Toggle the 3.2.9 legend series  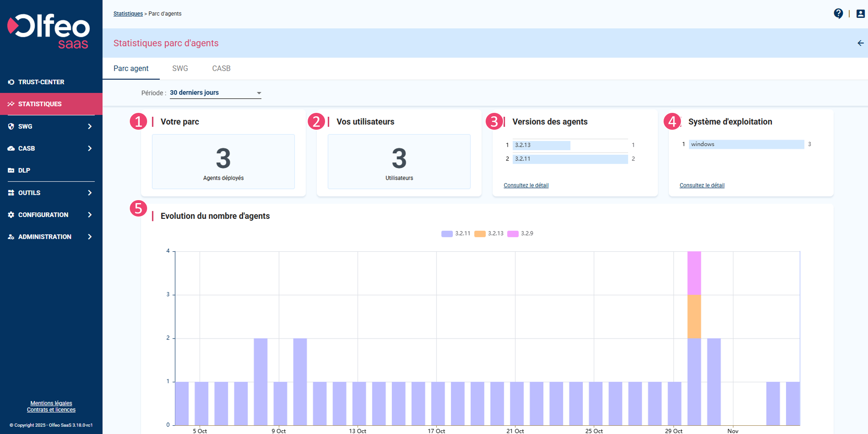click(520, 233)
